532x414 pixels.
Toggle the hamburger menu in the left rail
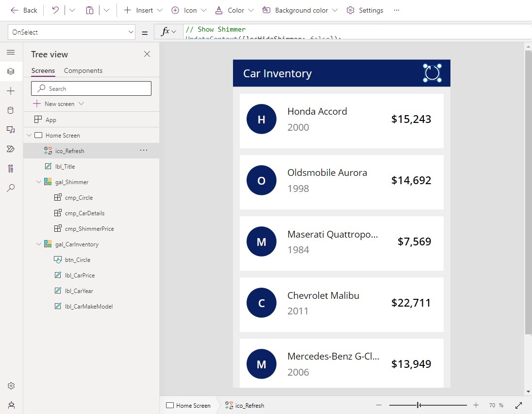point(11,52)
